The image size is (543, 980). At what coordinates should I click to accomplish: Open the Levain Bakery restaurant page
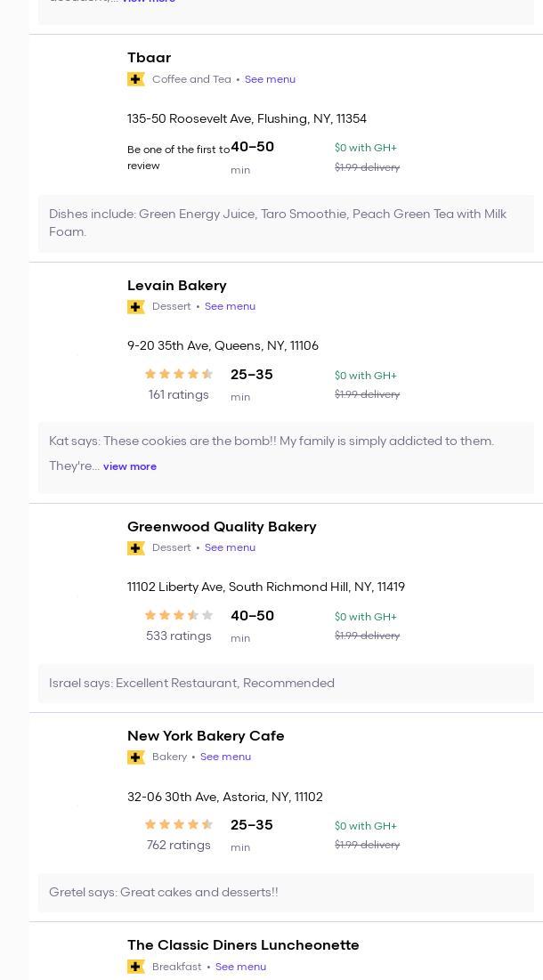tap(176, 286)
